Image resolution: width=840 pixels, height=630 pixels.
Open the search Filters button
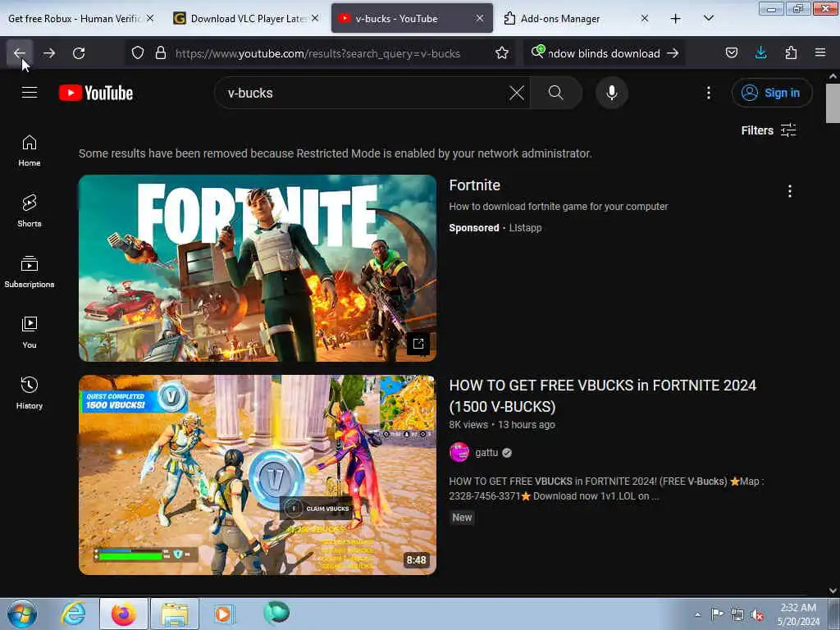pos(768,130)
